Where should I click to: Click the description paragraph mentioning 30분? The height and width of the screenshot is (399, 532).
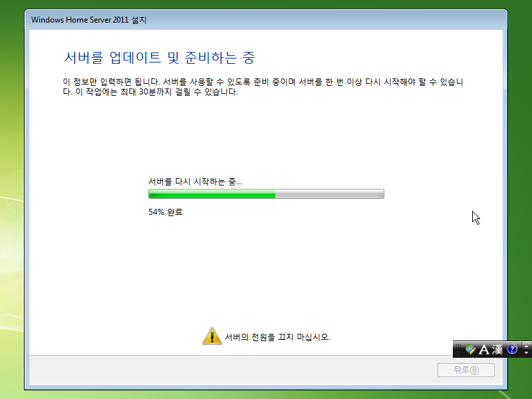263,87
